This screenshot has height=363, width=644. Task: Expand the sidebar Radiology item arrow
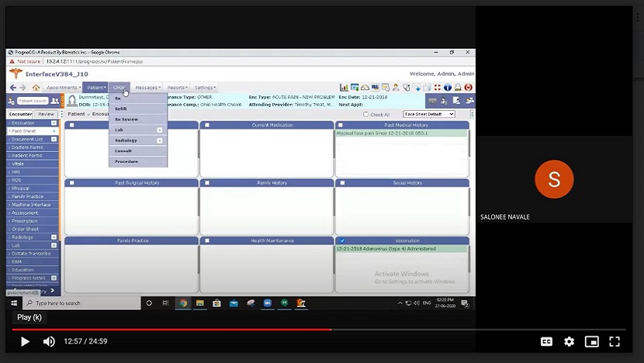[x=54, y=237]
